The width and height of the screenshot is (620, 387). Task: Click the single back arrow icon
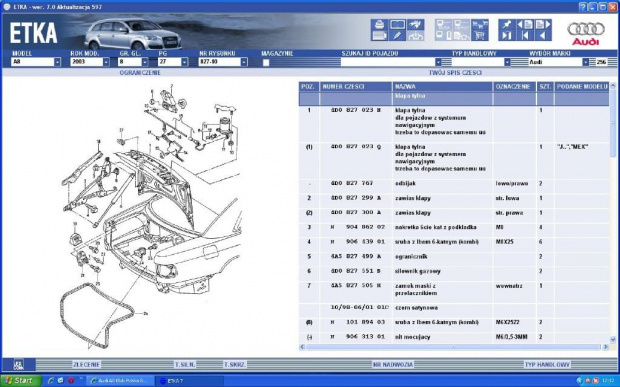[x=543, y=36]
